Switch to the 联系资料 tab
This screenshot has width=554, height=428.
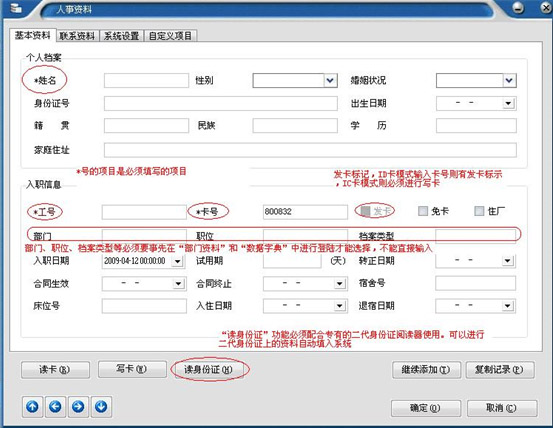pos(77,36)
